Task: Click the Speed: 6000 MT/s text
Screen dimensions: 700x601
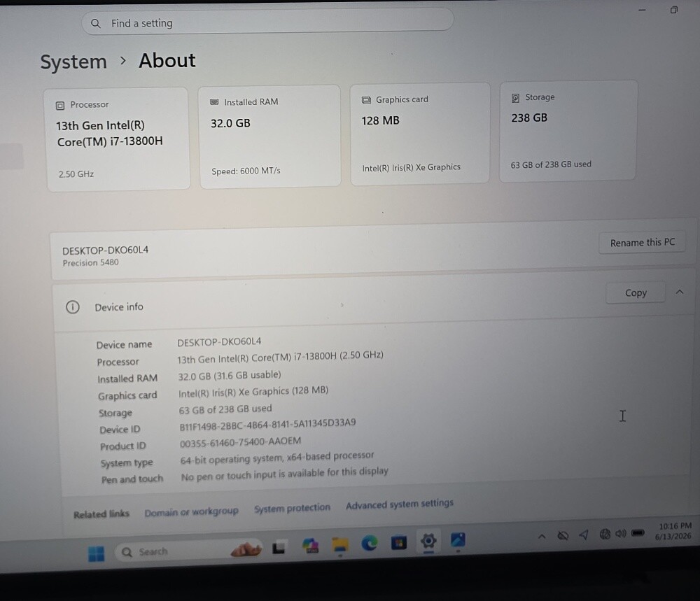Action: pyautogui.click(x=246, y=171)
